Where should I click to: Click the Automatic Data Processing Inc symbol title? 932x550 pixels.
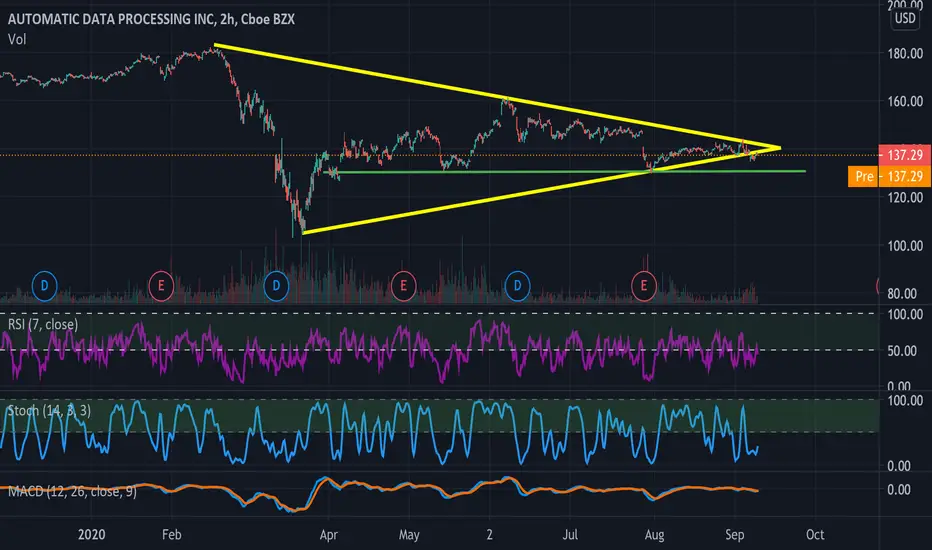151,19
